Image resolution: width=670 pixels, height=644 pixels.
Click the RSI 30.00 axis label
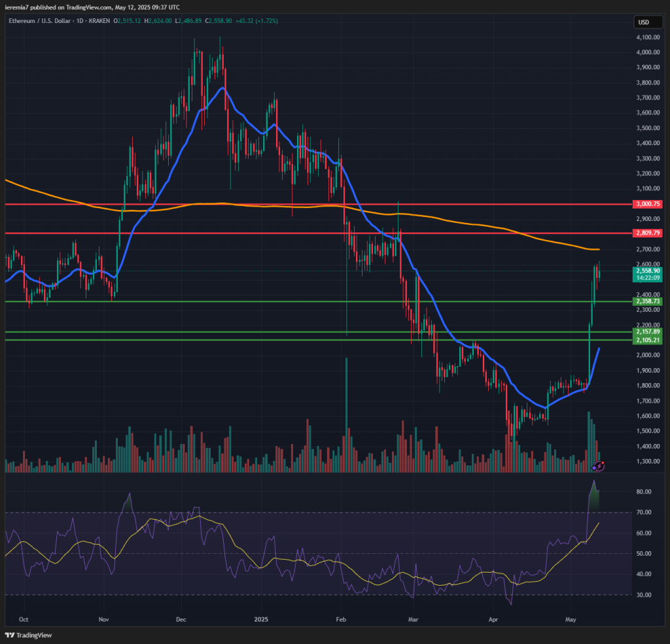644,595
